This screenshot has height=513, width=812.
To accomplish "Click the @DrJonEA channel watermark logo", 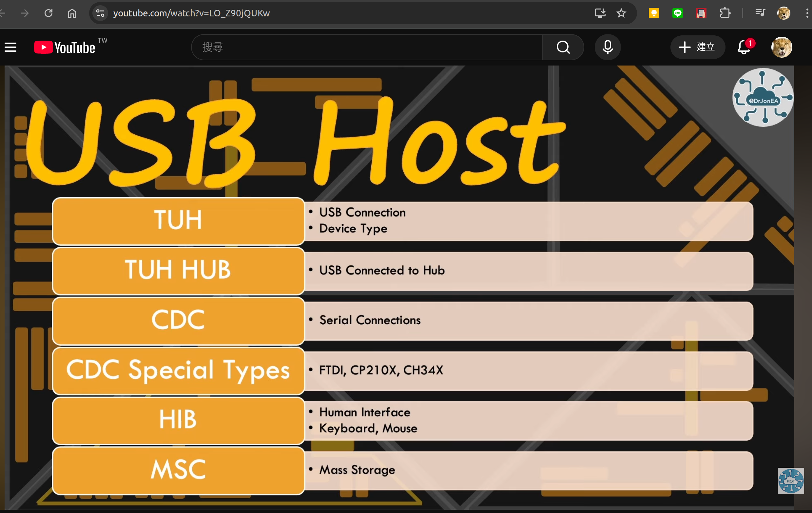I will coord(763,98).
